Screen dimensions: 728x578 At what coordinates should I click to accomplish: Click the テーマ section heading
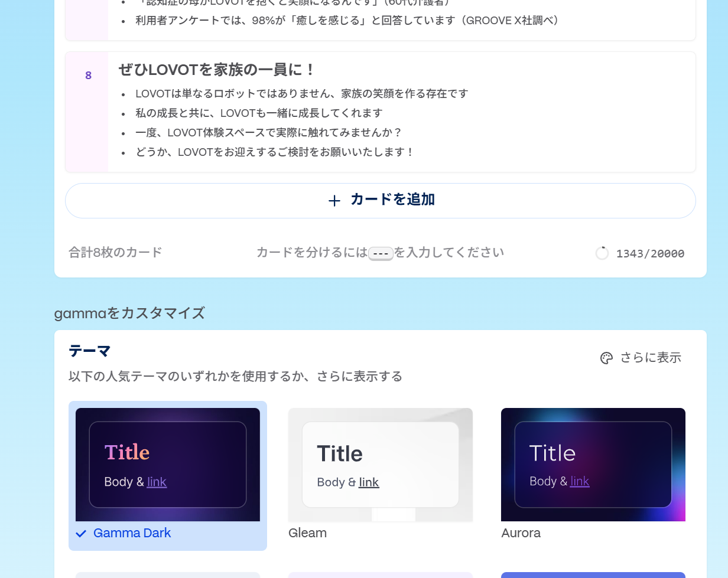(x=90, y=351)
